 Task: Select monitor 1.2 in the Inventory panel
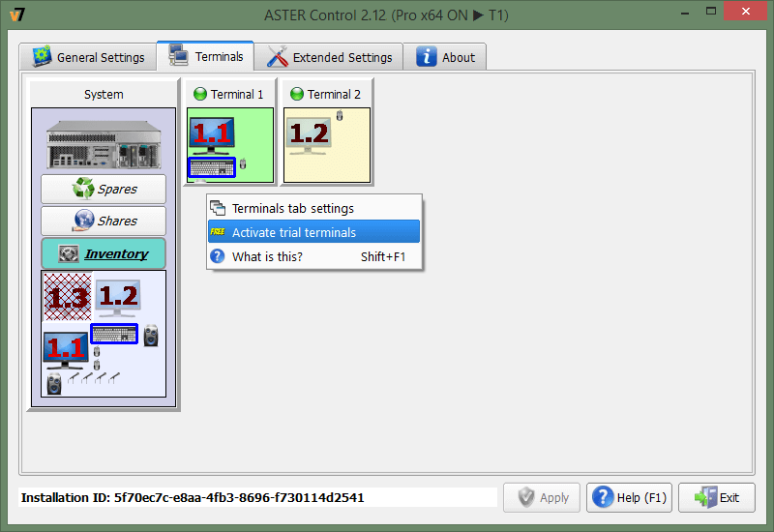pyautogui.click(x=118, y=298)
